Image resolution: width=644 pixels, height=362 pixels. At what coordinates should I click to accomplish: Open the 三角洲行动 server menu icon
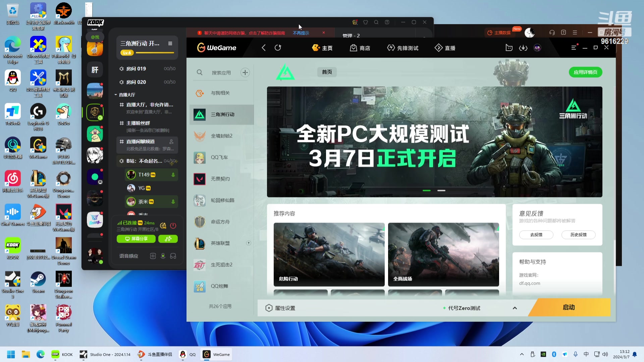point(170,44)
